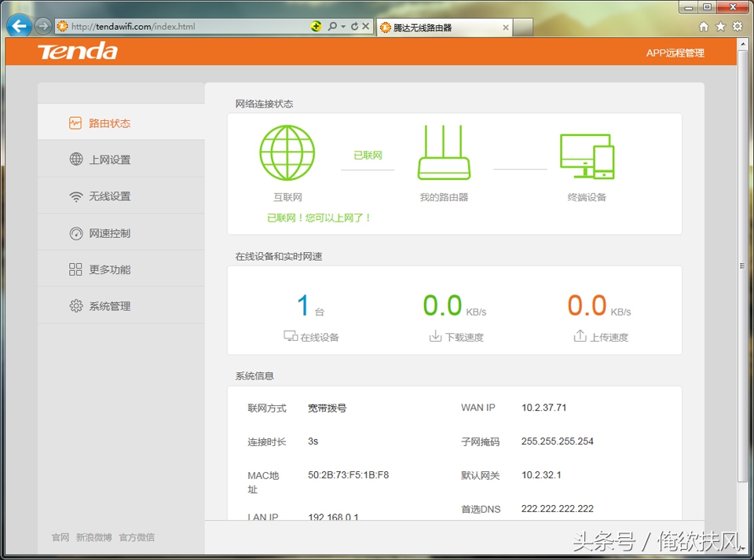
Task: Click primary DNS 222.222.222.222
Action: (558, 509)
